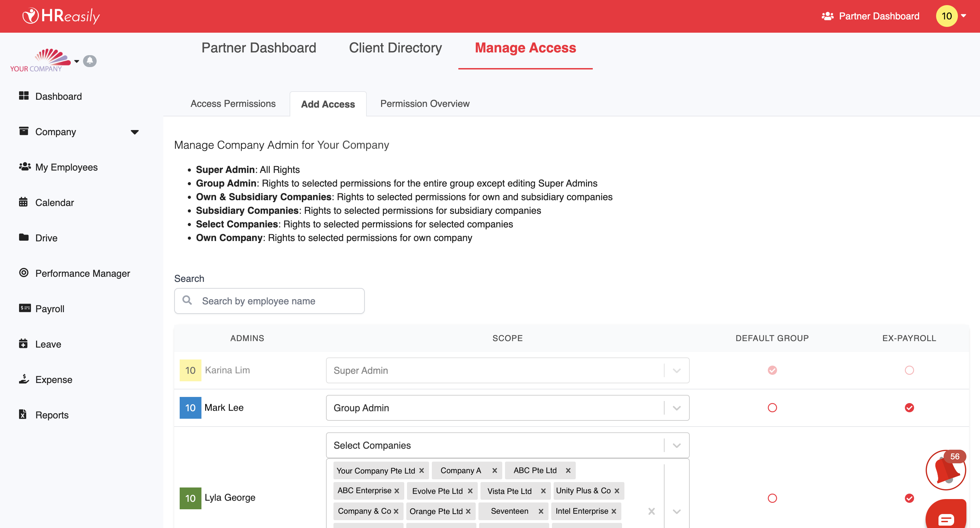980x528 pixels.
Task: Click the Performance Manager target icon
Action: click(23, 273)
